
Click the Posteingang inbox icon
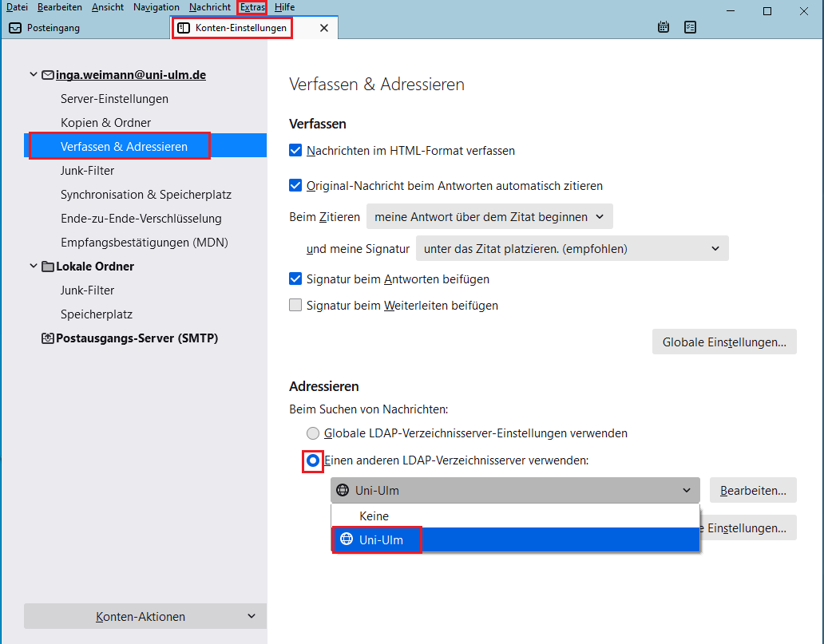(15, 28)
